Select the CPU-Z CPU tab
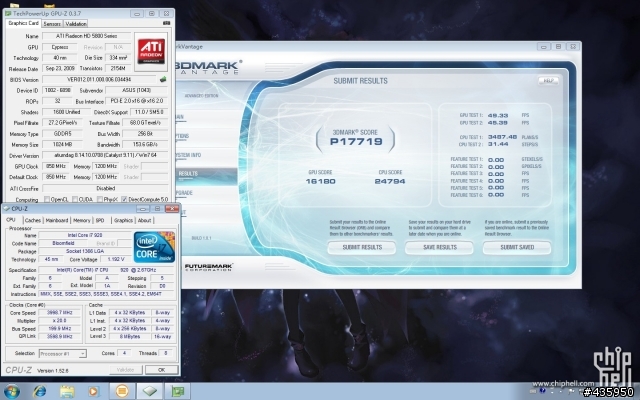This screenshot has width=640, height=400. [x=11, y=220]
